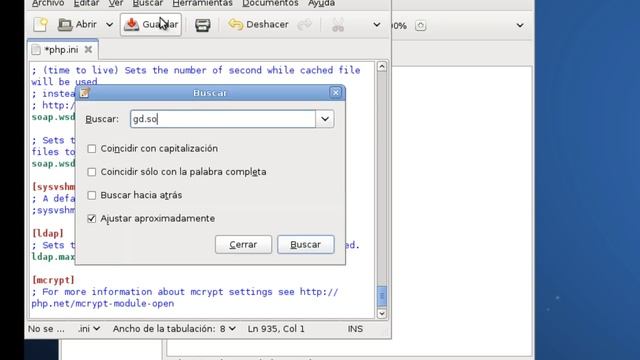Click the Buscar button in dialog
Screen dimensions: 640x360
pyautogui.click(x=306, y=244)
